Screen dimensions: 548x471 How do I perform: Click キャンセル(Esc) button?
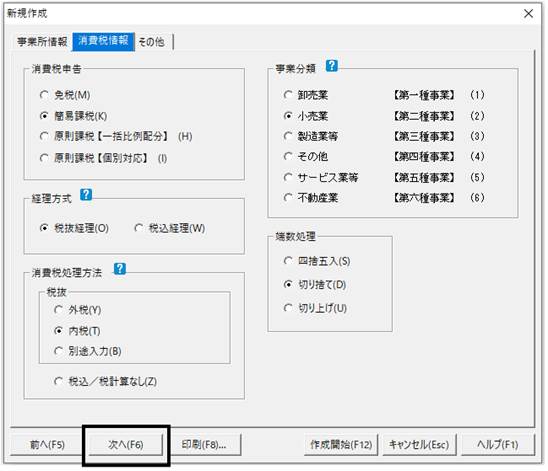[x=419, y=444]
